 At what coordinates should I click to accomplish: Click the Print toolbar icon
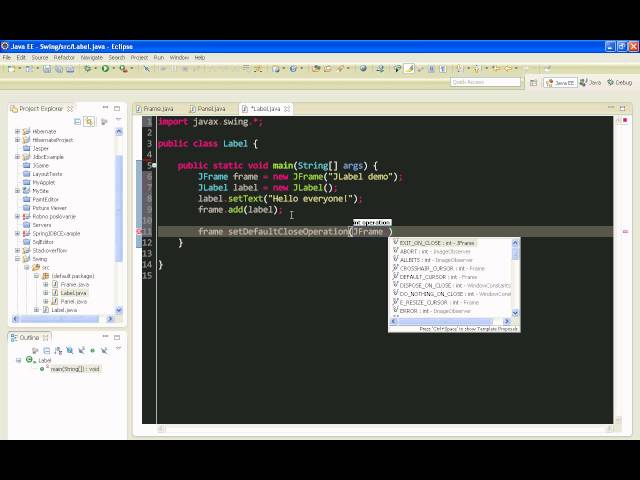tap(70, 69)
